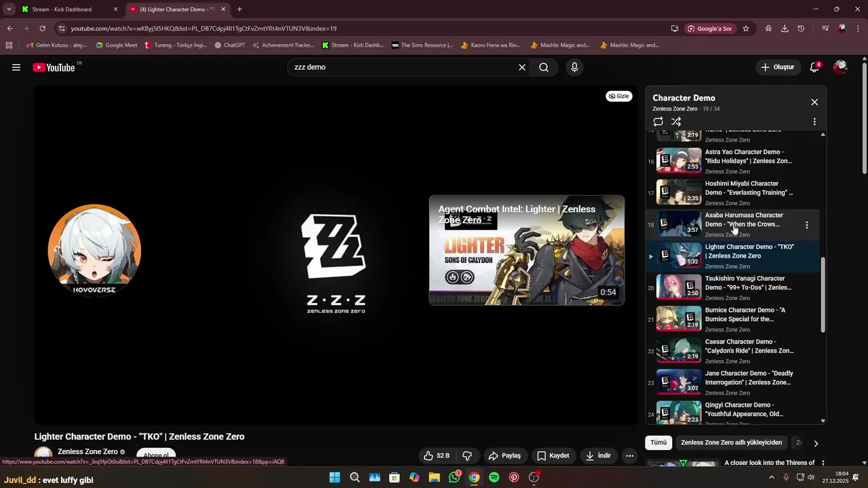Image resolution: width=868 pixels, height=488 pixels.
Task: Open Zenless Zone Zero channel name link
Action: [87, 451]
